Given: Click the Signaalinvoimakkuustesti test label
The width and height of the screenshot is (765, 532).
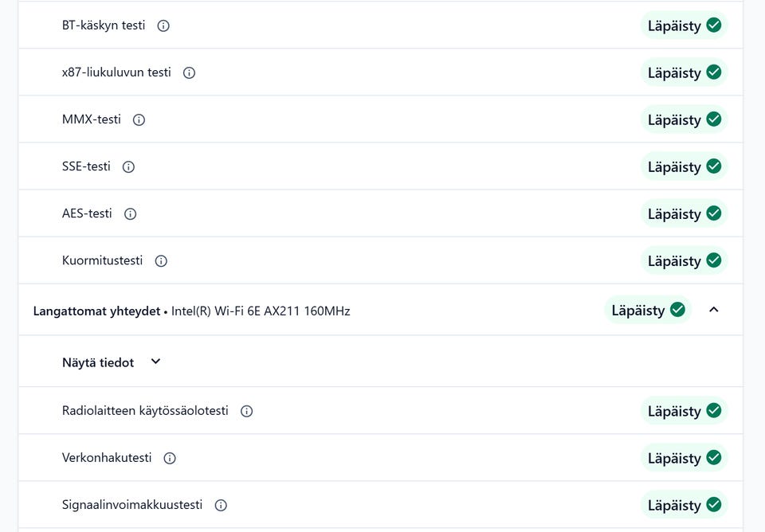Looking at the screenshot, I should click(x=132, y=505).
